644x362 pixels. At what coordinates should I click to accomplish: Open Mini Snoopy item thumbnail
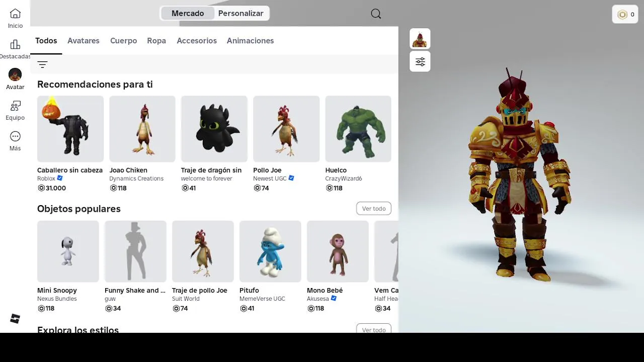pyautogui.click(x=68, y=251)
